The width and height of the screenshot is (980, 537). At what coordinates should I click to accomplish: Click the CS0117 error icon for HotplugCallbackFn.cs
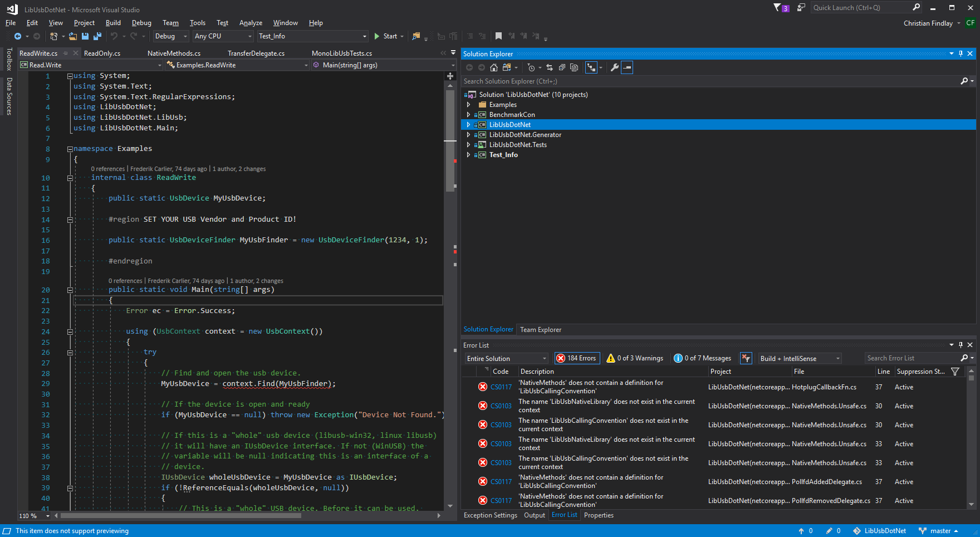(483, 387)
